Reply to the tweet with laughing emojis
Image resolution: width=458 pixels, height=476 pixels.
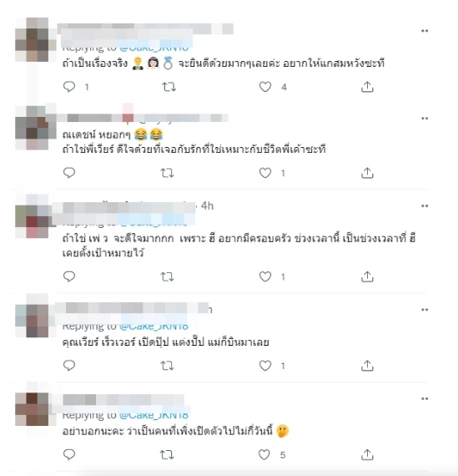click(x=69, y=173)
